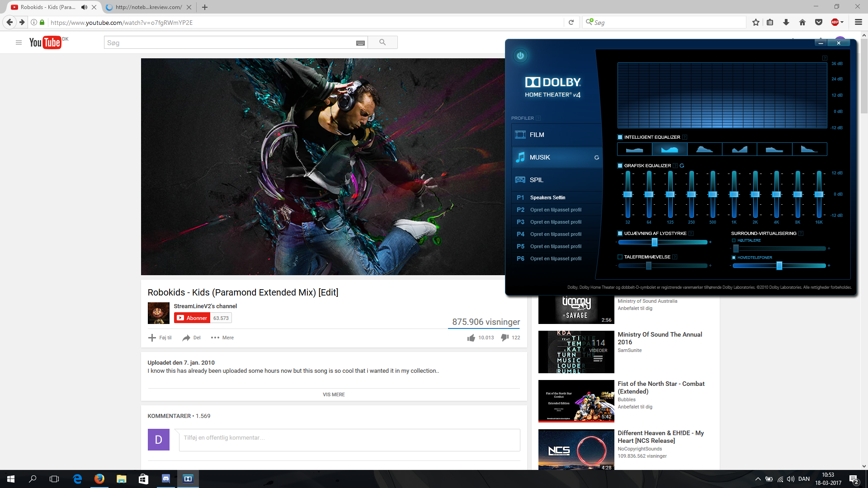Select the FILM profile
This screenshot has height=488, width=868.
pos(557,135)
